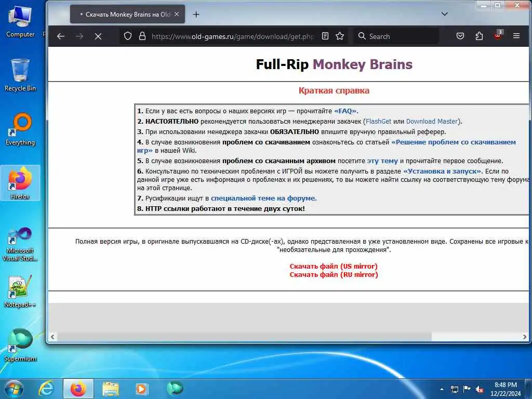Open the extensions puzzle icon
This screenshot has height=399, width=532.
point(479,36)
